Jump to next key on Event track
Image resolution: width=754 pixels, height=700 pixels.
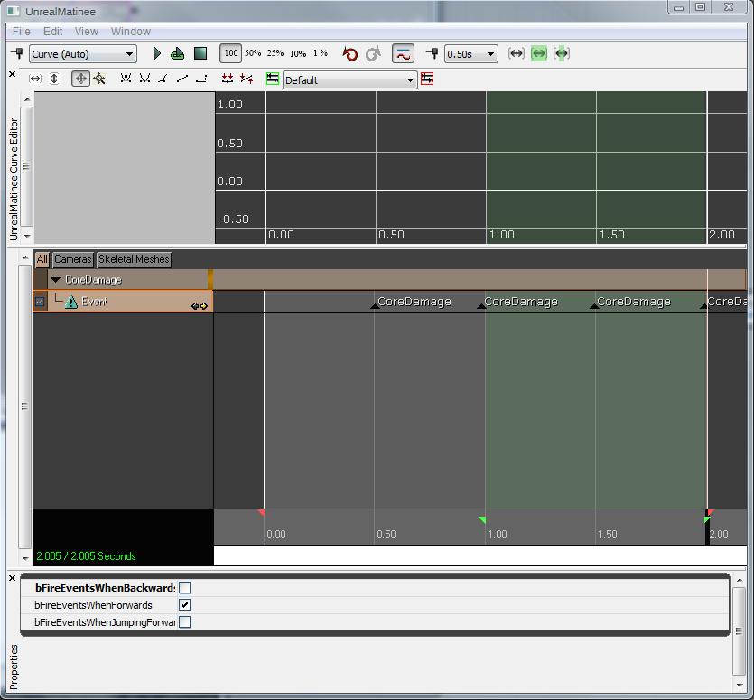[204, 306]
